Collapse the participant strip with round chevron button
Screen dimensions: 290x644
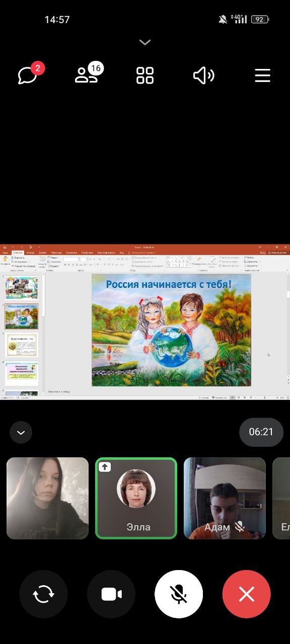21,432
